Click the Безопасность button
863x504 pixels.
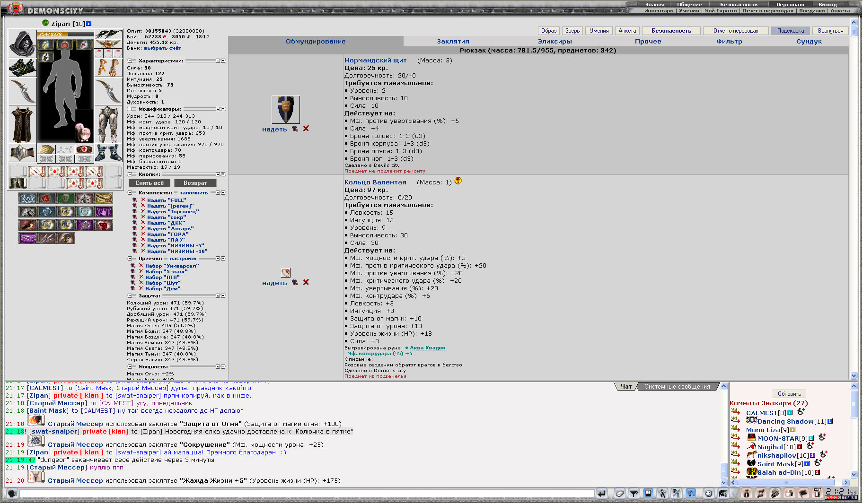[x=671, y=31]
